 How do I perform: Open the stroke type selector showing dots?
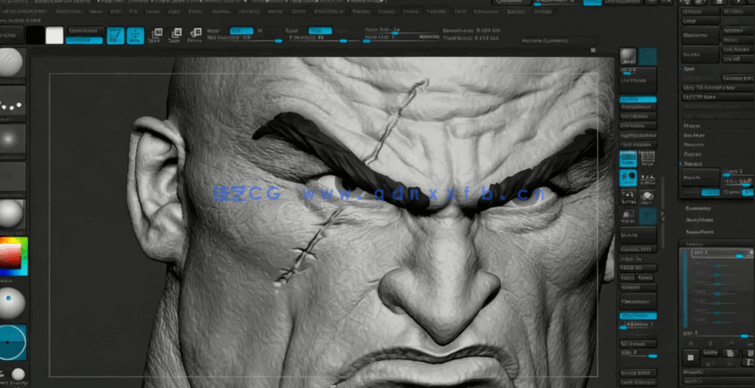click(x=12, y=101)
